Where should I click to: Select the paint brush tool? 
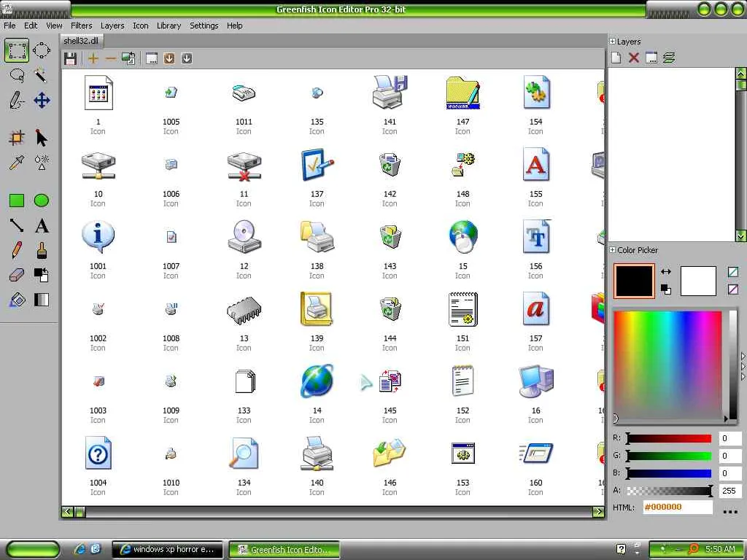(42, 250)
